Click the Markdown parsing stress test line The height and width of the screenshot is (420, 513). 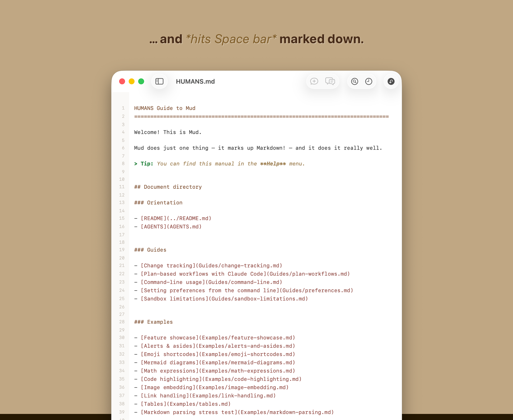(x=234, y=412)
